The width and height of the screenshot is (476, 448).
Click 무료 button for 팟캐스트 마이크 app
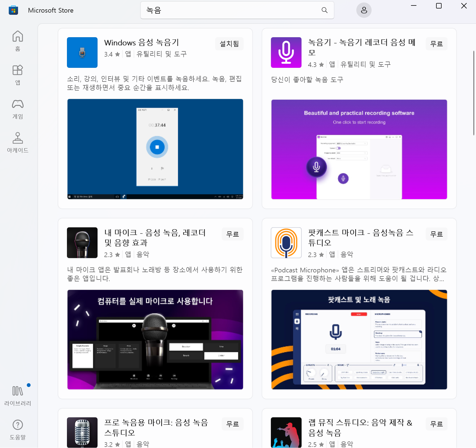436,234
